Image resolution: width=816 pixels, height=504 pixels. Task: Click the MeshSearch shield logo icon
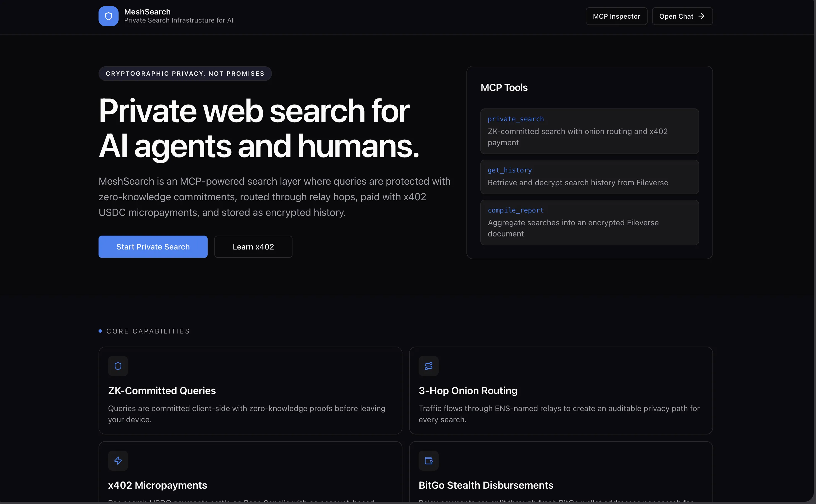[108, 16]
